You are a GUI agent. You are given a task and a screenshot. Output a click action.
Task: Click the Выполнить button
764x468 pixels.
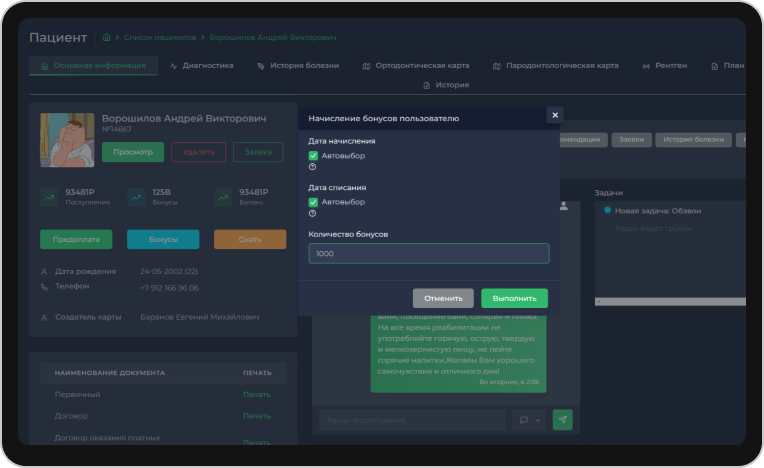(515, 298)
